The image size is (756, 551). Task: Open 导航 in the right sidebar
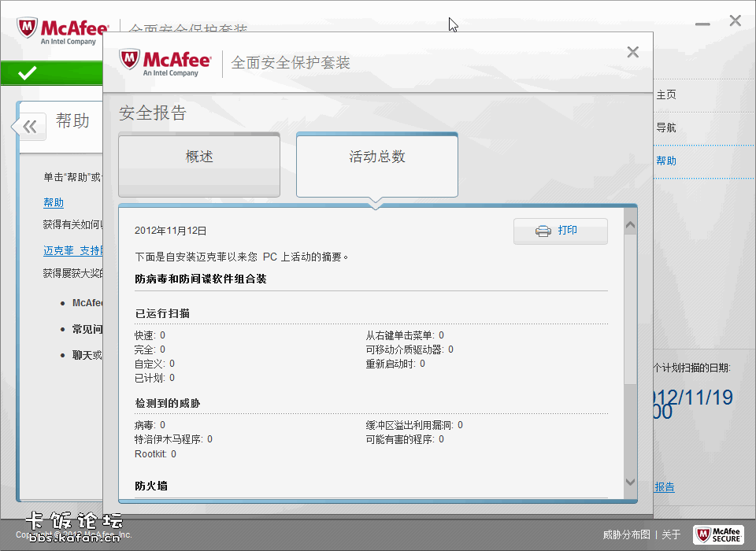(x=666, y=128)
